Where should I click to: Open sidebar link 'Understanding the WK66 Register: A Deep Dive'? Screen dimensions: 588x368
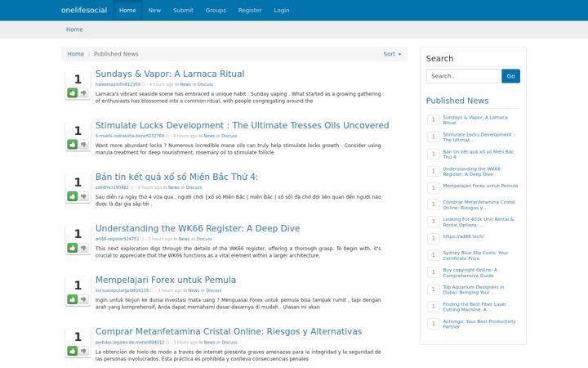471,172
